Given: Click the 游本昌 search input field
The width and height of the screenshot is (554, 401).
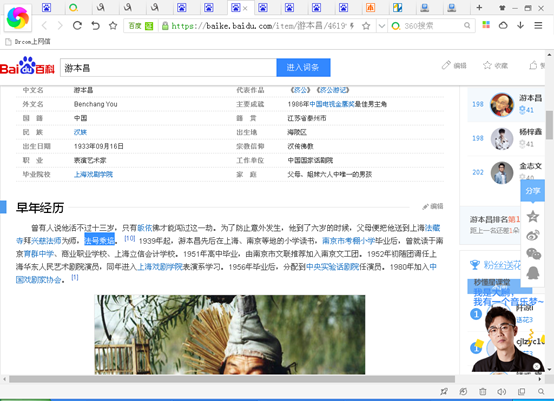Looking at the screenshot, I should (168, 67).
